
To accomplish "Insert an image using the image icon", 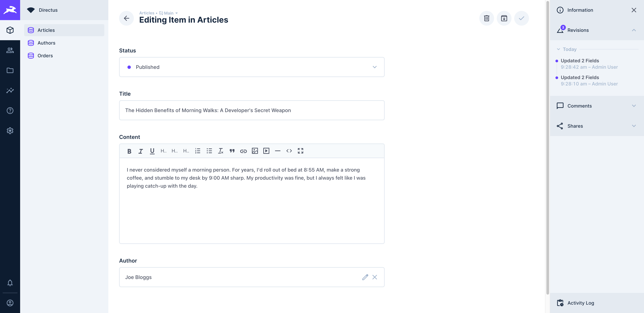I will click(255, 151).
